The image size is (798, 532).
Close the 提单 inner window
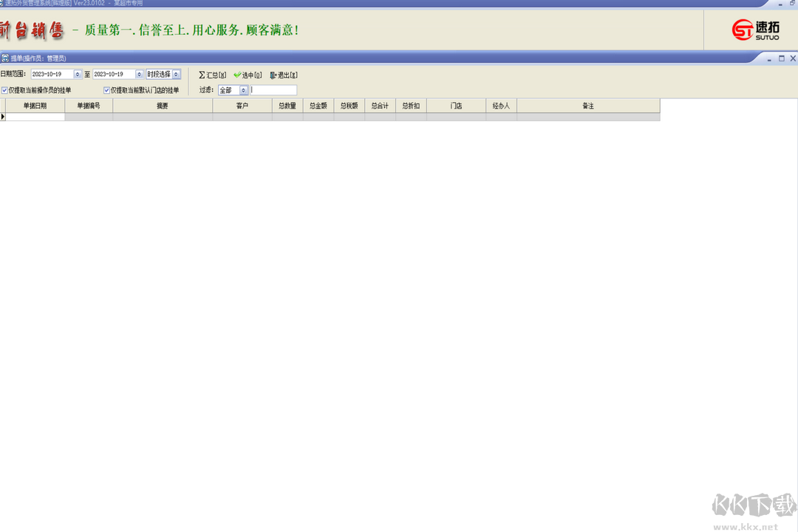(793, 58)
